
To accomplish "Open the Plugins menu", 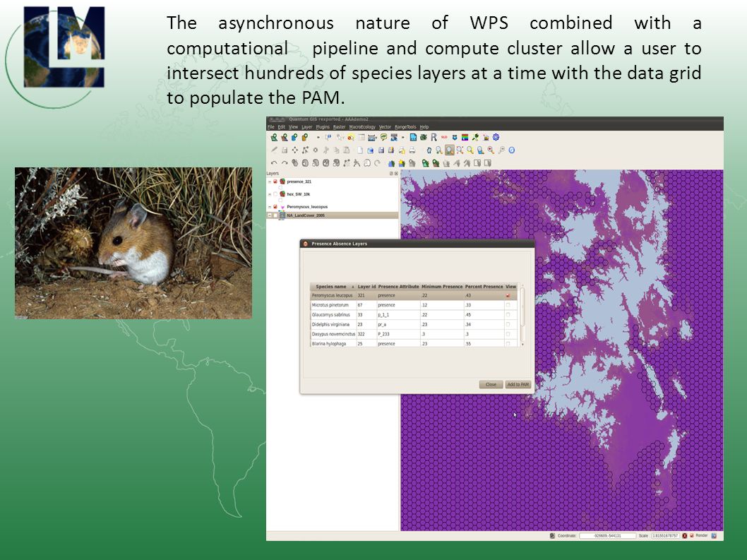I will point(323,127).
